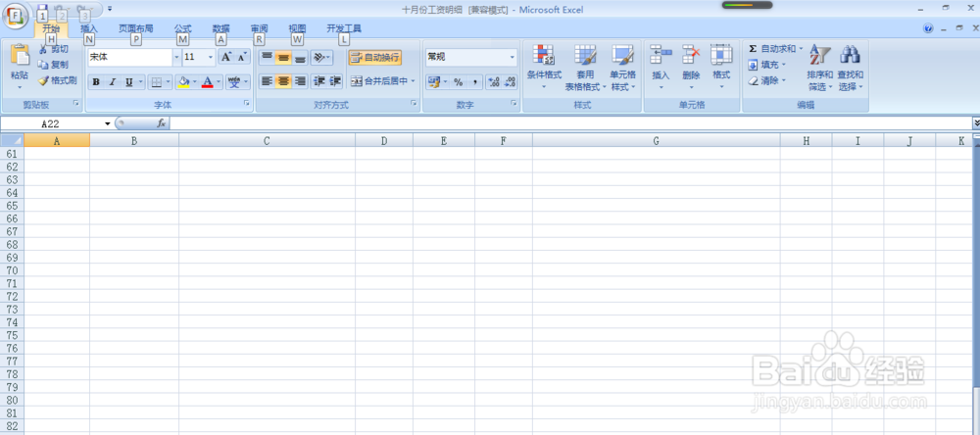
Task: Open Find & Select binoculars icon
Action: click(x=850, y=55)
